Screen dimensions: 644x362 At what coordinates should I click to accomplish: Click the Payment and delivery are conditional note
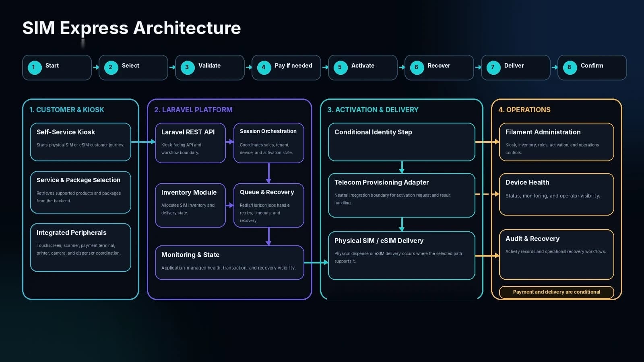[557, 292]
